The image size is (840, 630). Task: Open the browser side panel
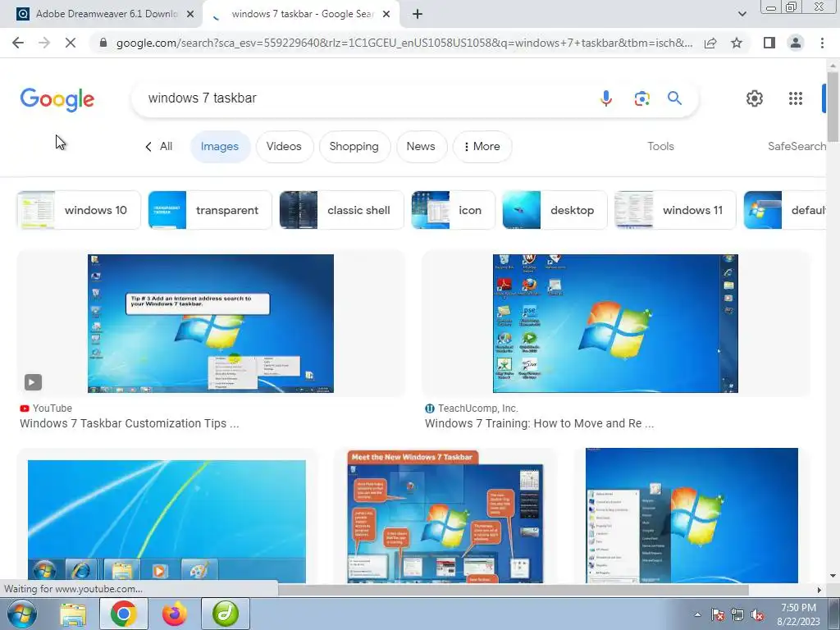769,43
